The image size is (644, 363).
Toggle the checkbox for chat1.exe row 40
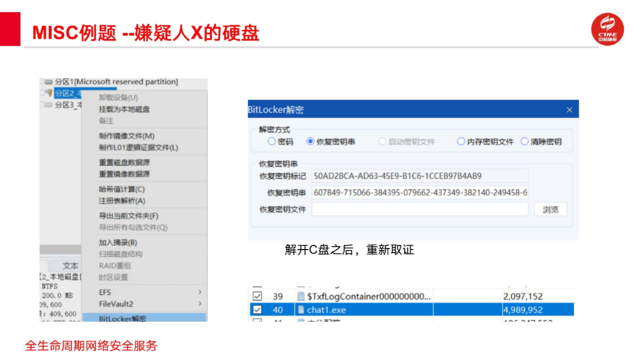[x=258, y=309]
